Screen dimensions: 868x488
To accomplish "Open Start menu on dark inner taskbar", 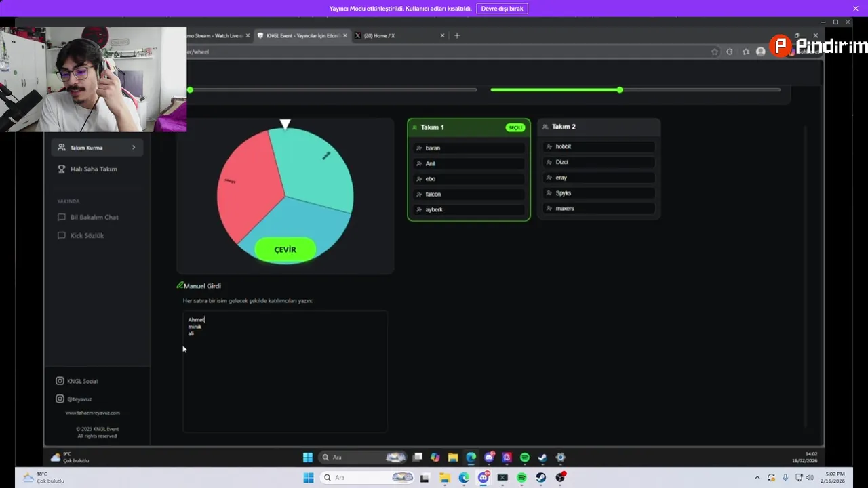I will (x=307, y=457).
